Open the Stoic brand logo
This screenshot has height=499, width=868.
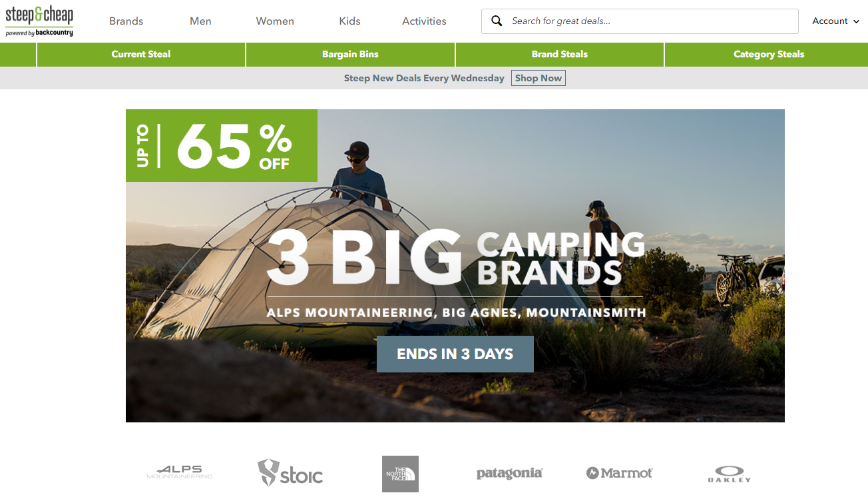tap(290, 473)
